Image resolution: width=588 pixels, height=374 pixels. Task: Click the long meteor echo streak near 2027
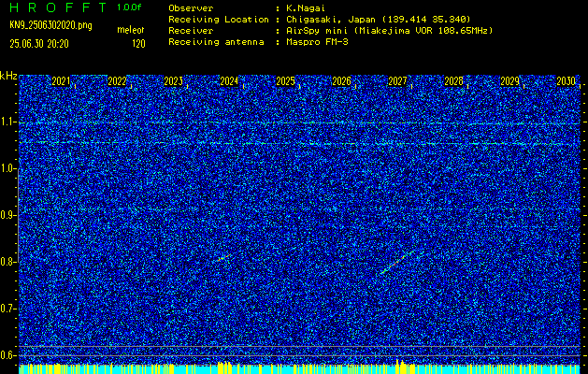tap(396, 262)
